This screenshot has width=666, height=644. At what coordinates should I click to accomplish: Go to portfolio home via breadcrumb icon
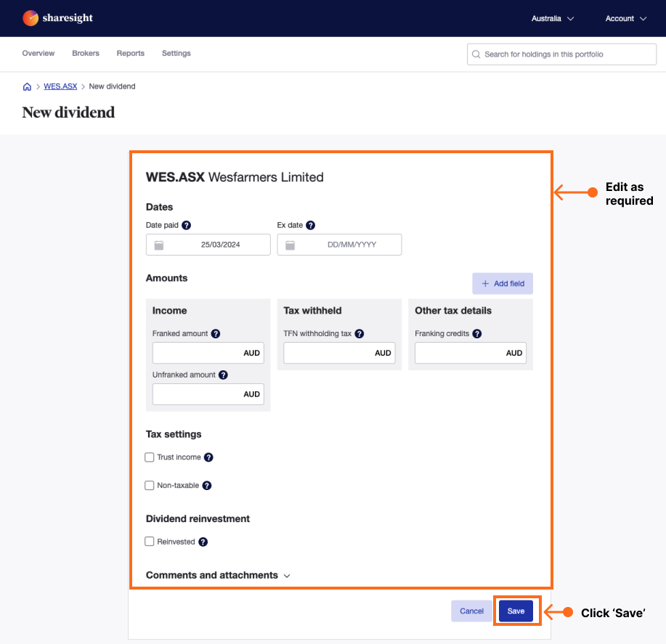tap(27, 86)
